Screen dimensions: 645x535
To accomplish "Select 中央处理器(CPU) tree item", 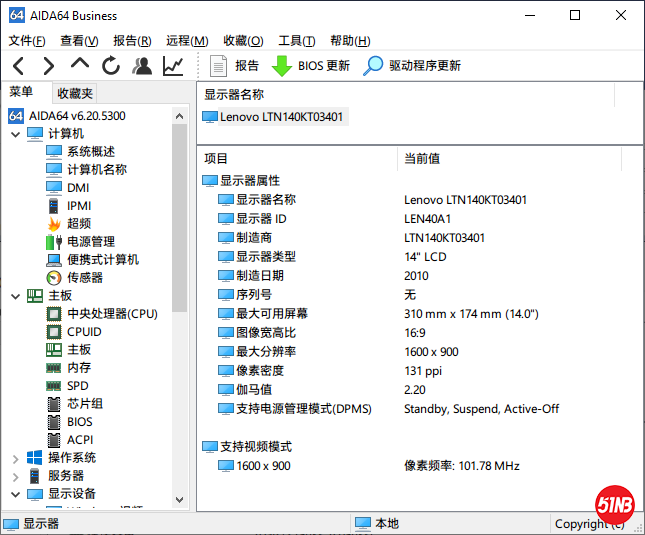I will pyautogui.click(x=112, y=314).
